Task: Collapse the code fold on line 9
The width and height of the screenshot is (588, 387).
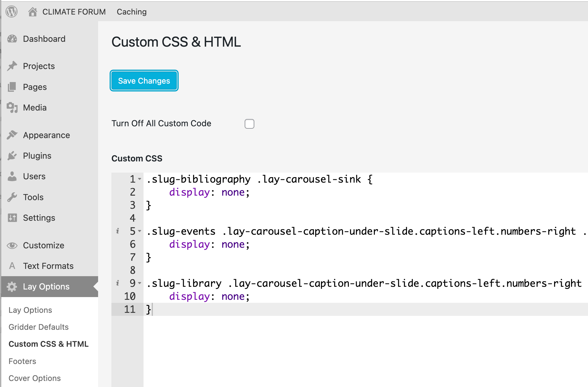Action: [x=140, y=283]
